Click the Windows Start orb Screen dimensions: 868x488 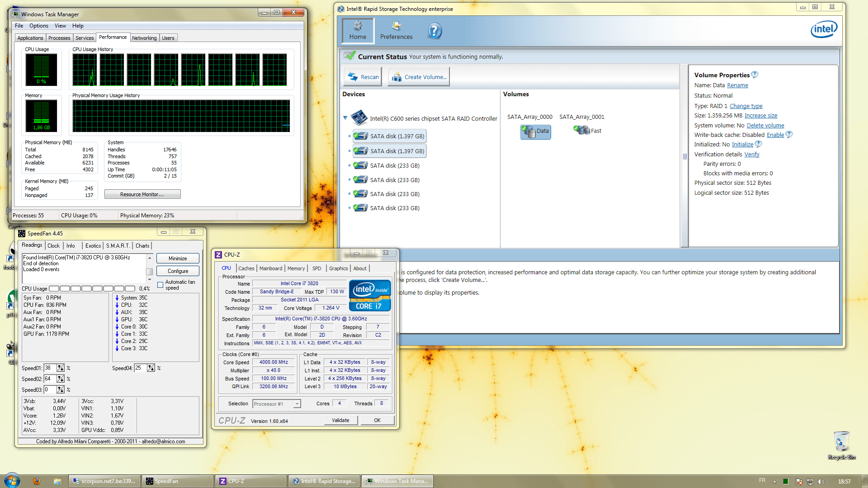[12, 481]
